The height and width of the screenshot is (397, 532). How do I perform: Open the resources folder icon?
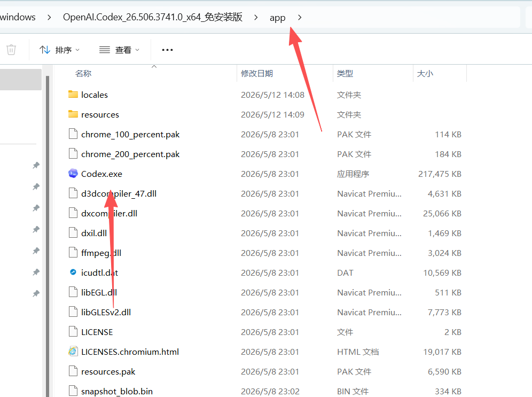73,114
